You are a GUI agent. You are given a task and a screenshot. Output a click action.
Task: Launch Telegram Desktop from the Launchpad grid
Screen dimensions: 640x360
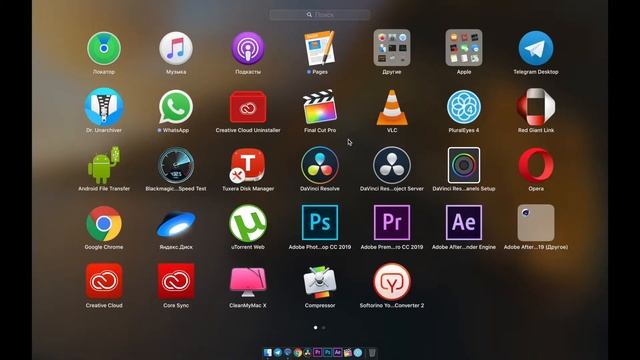click(536, 49)
